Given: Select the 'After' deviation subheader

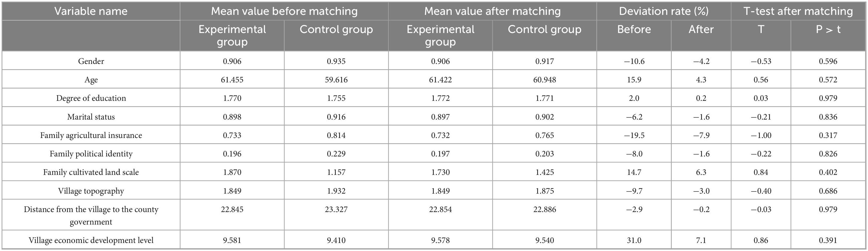Looking at the screenshot, I should point(701,29).
